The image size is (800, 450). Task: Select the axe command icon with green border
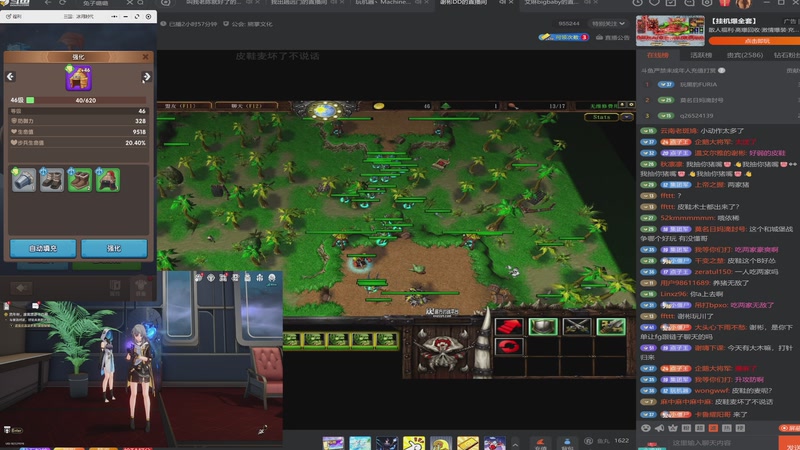[611, 326]
